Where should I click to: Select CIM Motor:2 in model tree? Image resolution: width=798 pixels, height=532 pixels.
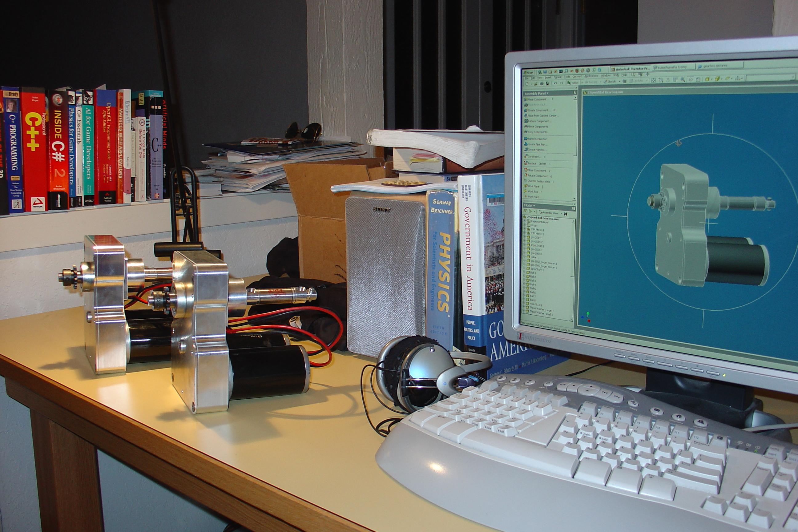point(535,234)
